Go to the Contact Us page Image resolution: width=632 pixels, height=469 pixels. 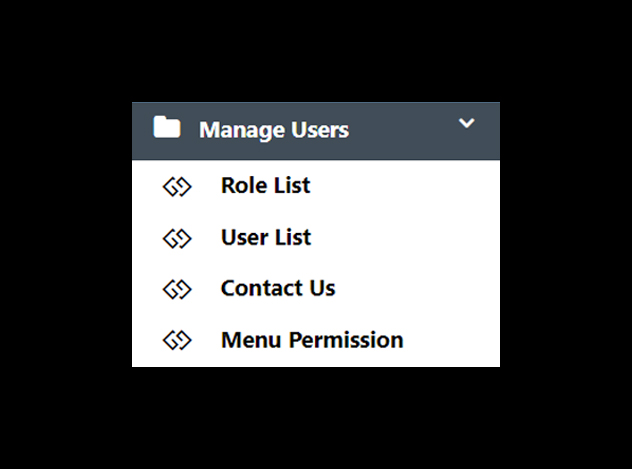coord(316,288)
